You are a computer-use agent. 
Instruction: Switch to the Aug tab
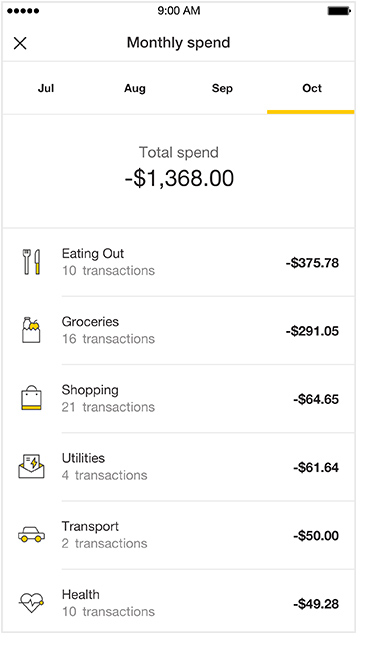pyautogui.click(x=135, y=88)
